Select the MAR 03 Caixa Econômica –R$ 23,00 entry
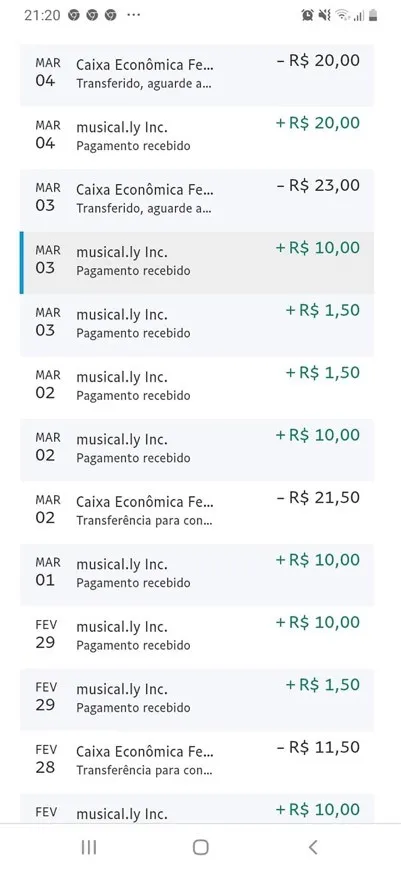The height and width of the screenshot is (870, 401). click(x=197, y=200)
